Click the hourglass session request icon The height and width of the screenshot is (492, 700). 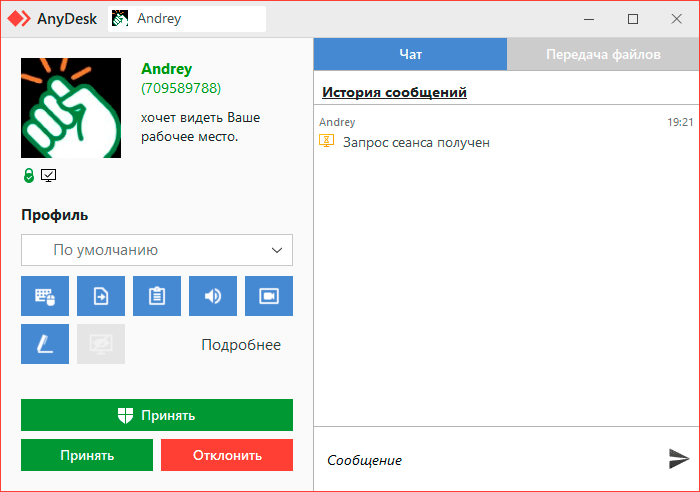click(x=326, y=141)
